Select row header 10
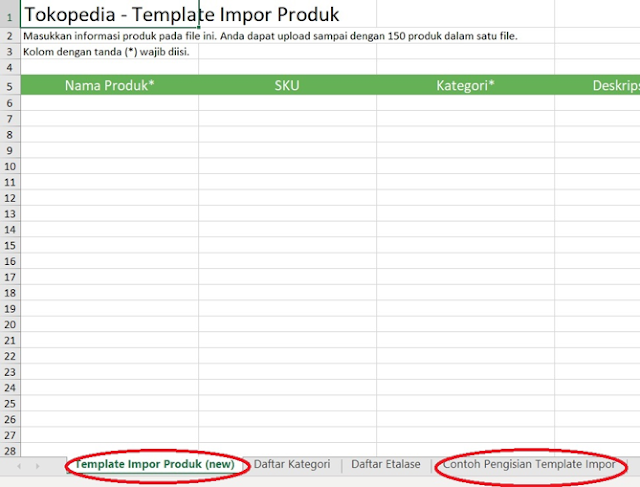Image resolution: width=640 pixels, height=487 pixels. 10,166
